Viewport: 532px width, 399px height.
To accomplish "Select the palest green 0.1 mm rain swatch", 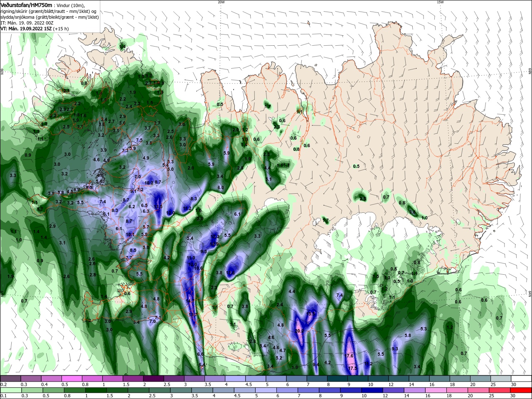I will tap(11, 390).
